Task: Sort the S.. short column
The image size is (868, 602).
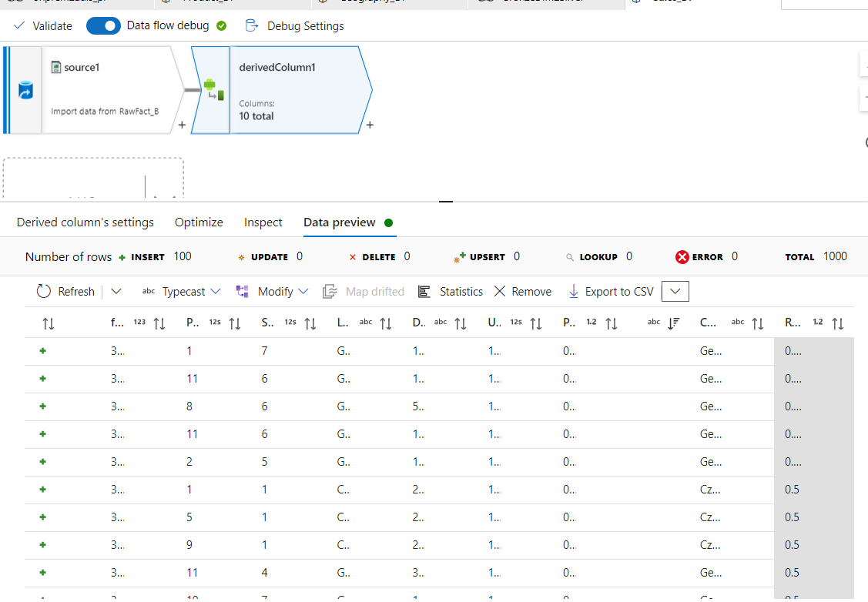Action: [310, 323]
